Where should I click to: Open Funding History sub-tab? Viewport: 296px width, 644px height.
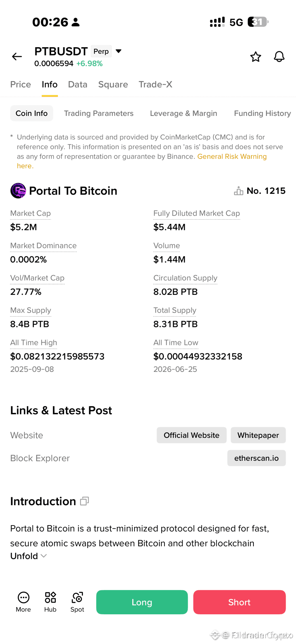[x=262, y=113]
